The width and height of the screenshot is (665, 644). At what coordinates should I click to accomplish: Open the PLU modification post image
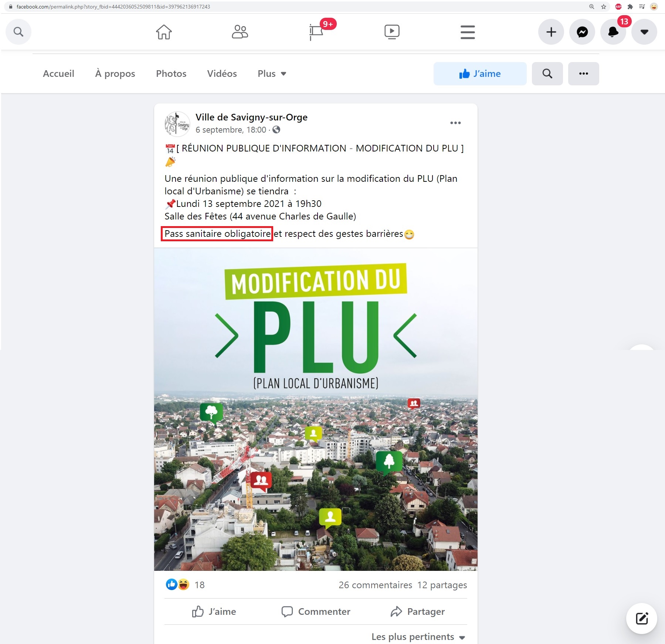pos(316,409)
